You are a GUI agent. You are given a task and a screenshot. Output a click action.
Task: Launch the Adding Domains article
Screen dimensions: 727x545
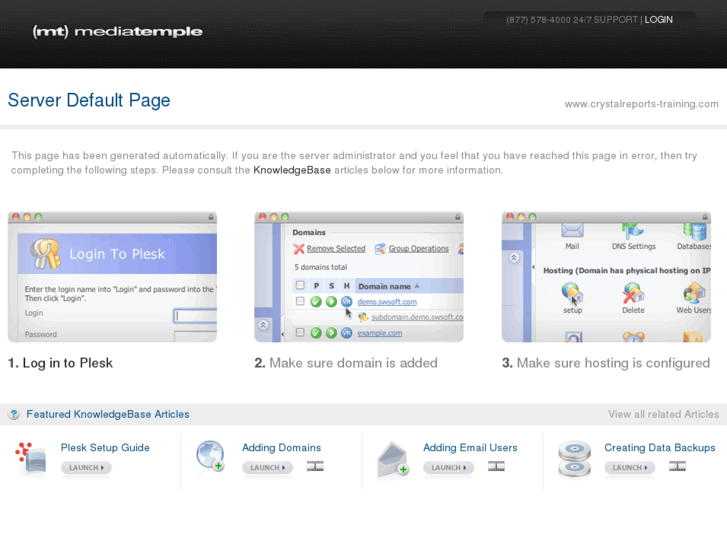tap(268, 468)
